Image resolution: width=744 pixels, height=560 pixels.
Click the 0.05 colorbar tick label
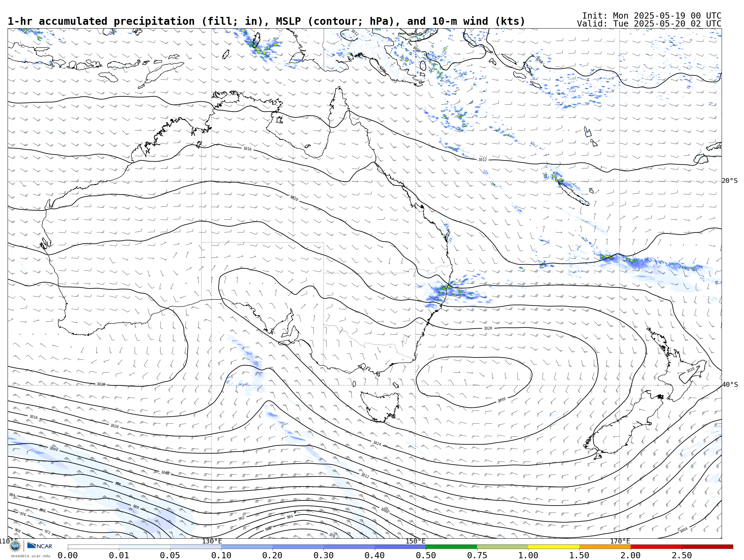170,556
